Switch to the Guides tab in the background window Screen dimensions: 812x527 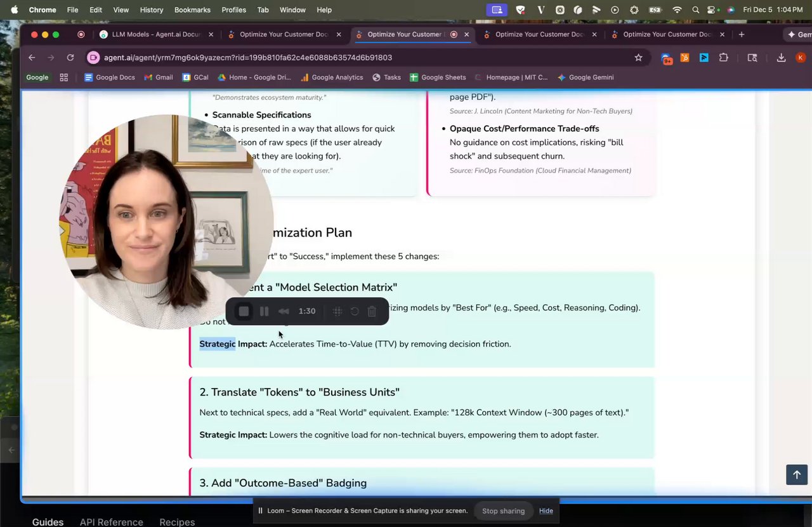pyautogui.click(x=48, y=522)
